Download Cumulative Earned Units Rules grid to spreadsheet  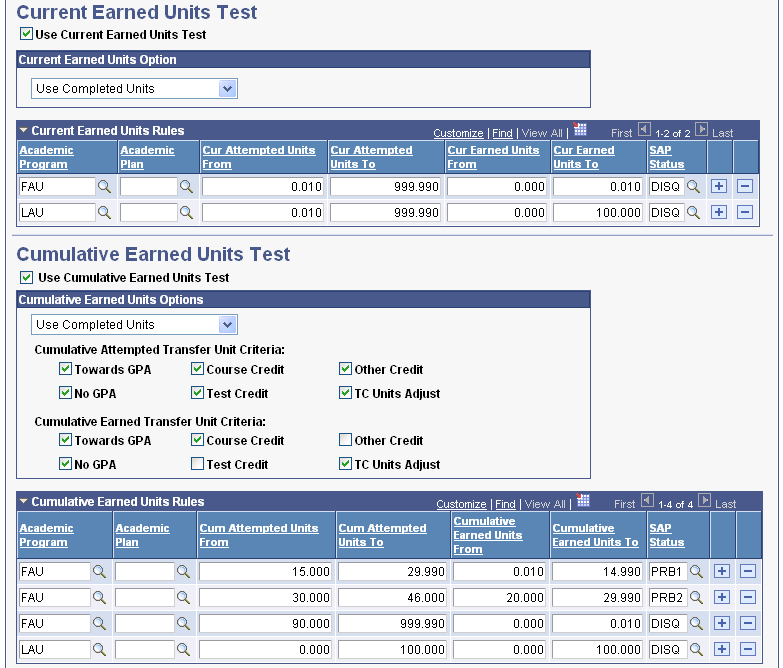click(x=583, y=500)
